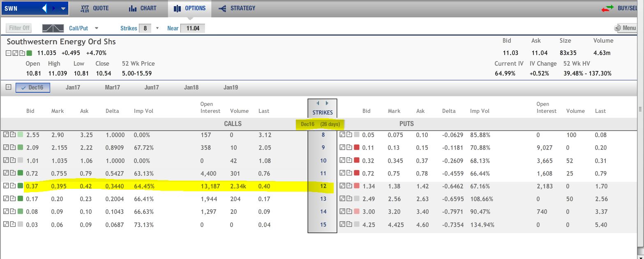Open the Menu button at top right
This screenshot has height=259, width=644.
625,28
